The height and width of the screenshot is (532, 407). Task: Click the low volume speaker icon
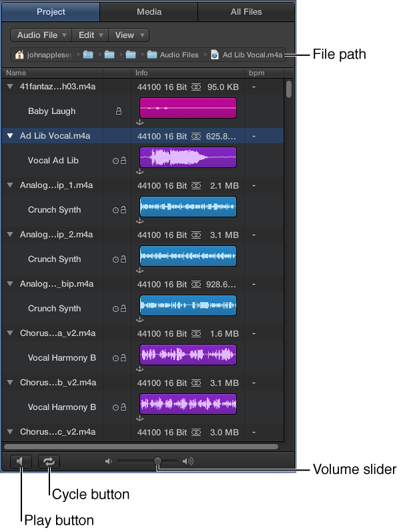(x=109, y=461)
